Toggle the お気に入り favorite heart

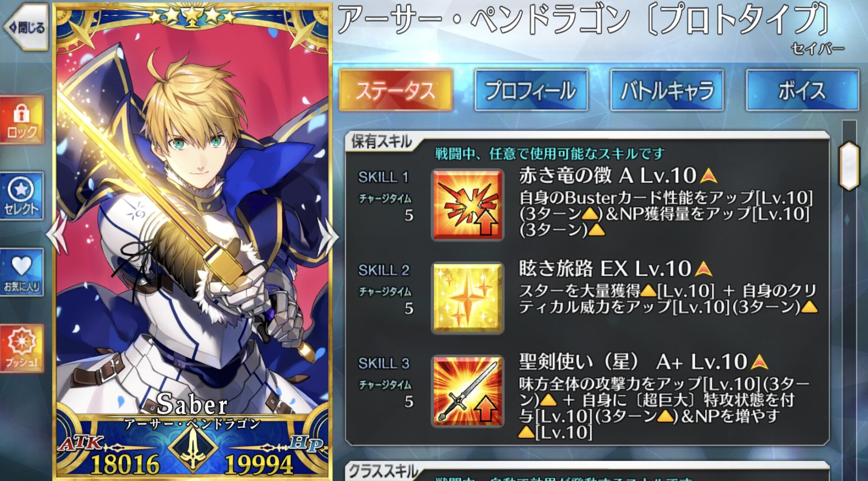click(22, 273)
